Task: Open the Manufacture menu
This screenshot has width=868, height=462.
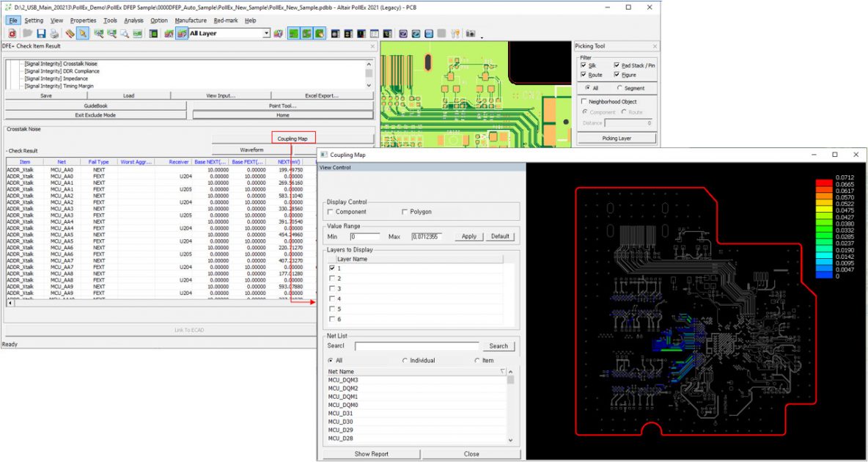Action: [x=191, y=21]
